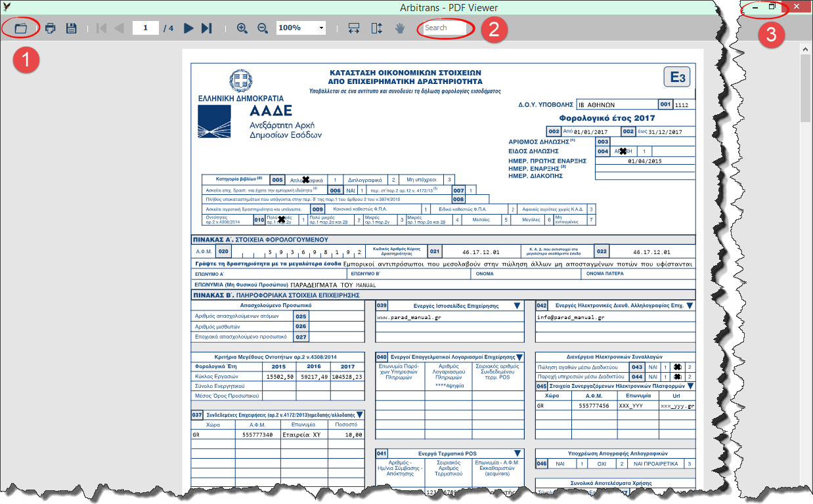The image size is (813, 504).
Task: Click the 2016 turnover value 59217,49
Action: (313, 377)
